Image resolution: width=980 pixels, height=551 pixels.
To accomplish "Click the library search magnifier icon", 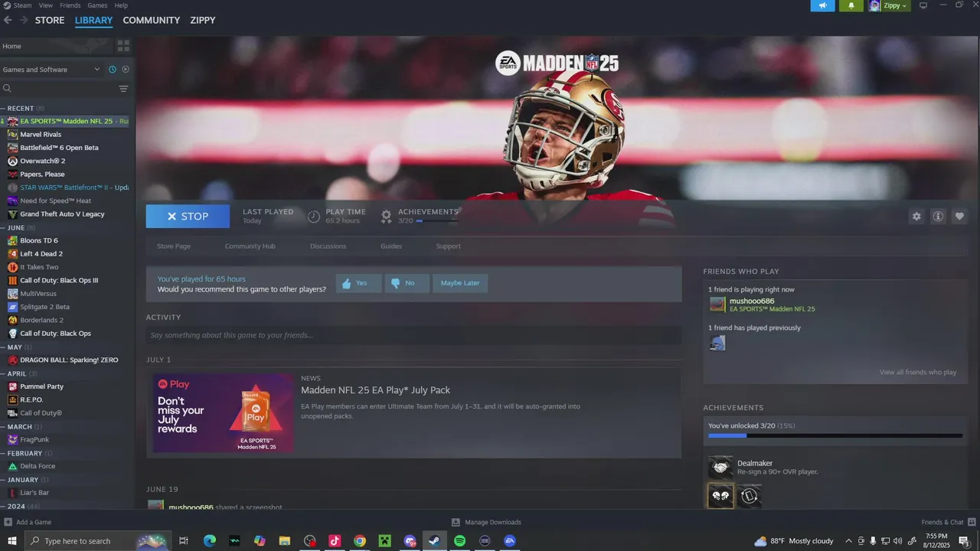I will [8, 89].
